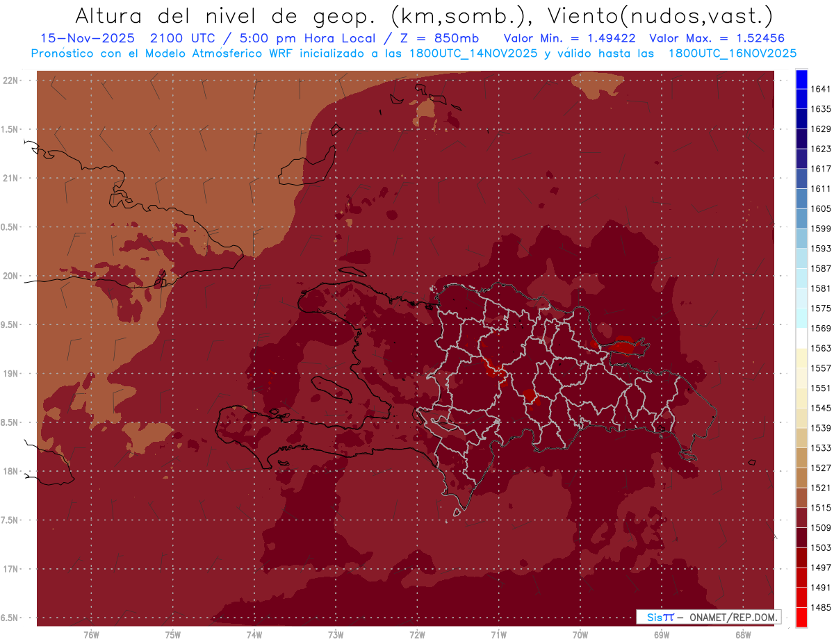This screenshot has width=834, height=644.
Task: Click the 22N latitude label
Action: [x=10, y=81]
